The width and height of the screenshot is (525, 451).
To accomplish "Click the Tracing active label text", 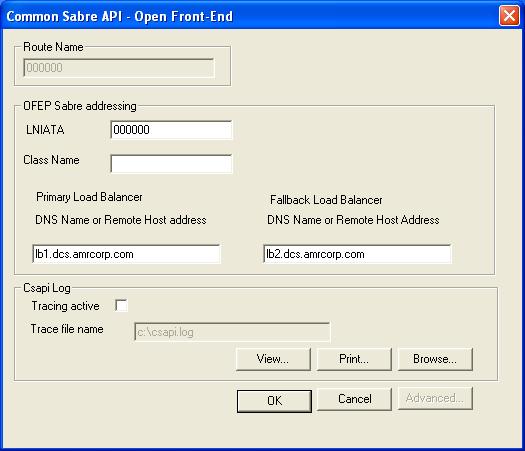I will point(66,306).
